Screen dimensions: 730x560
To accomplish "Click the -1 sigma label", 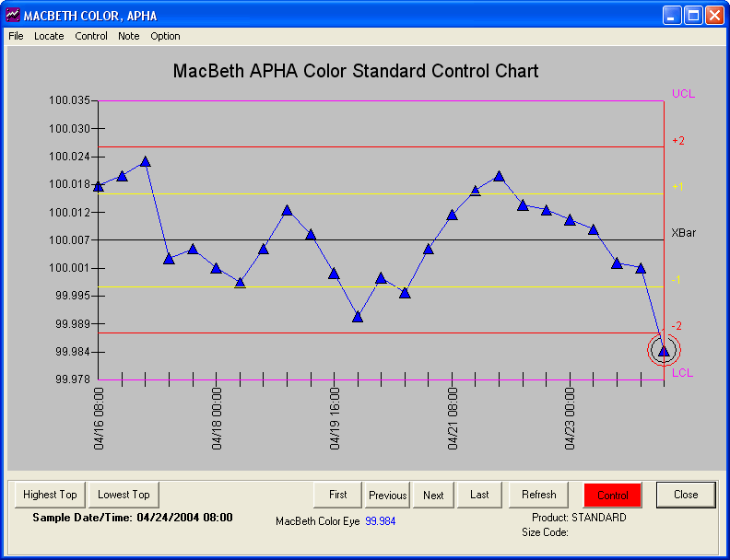I will (676, 279).
